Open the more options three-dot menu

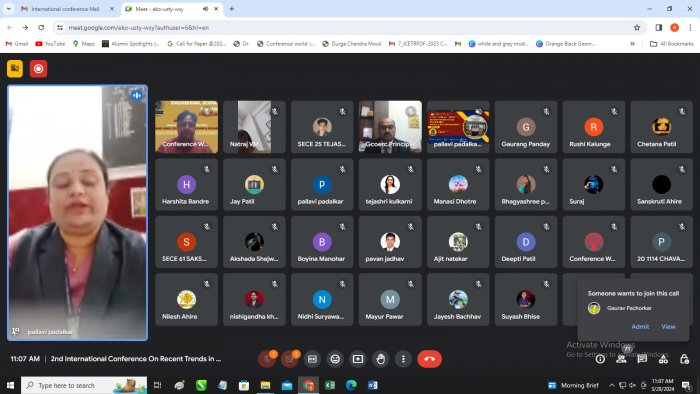(403, 359)
